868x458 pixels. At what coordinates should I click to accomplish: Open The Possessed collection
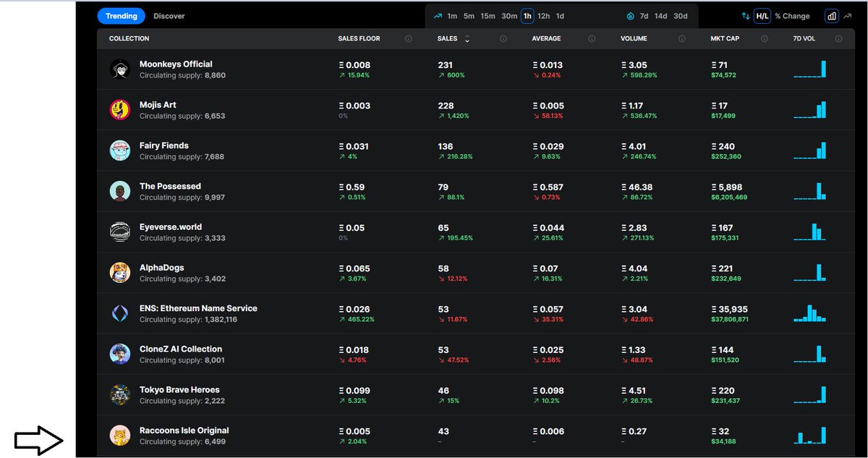(170, 186)
